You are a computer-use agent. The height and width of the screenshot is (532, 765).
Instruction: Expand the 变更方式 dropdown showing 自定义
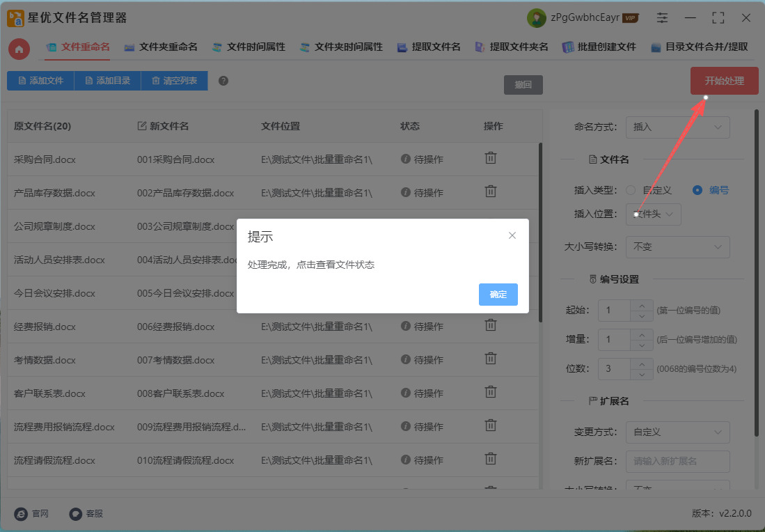[677, 432]
